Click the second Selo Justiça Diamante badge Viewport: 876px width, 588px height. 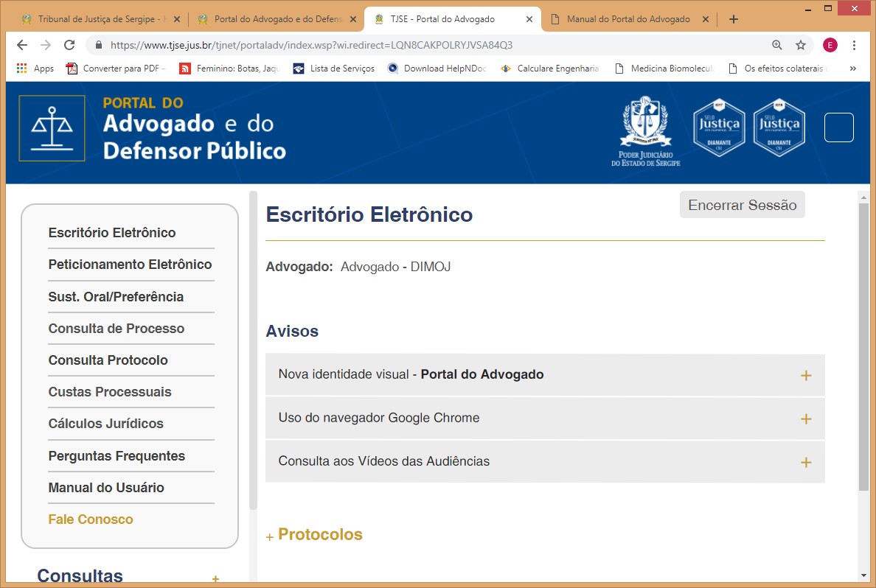[x=779, y=128]
